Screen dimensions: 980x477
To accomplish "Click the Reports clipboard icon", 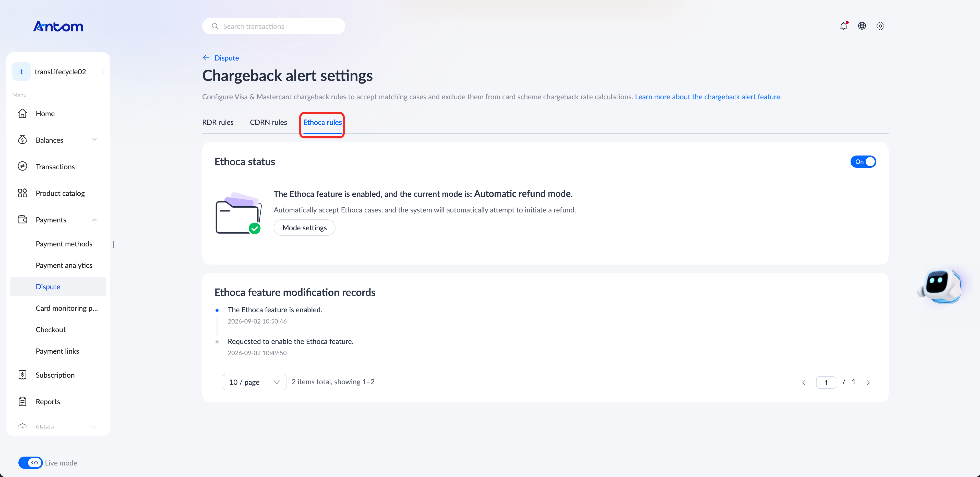I will tap(22, 401).
